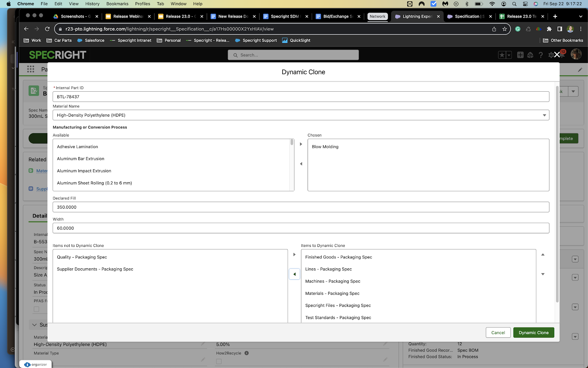Click the Cancel button
Viewport: 588px width, 368px height.
pyautogui.click(x=498, y=333)
